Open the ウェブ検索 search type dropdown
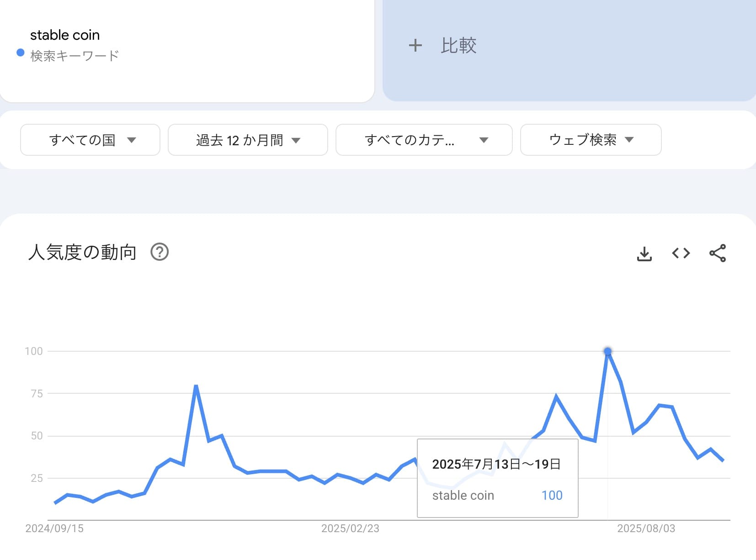756x560 pixels. tap(591, 140)
